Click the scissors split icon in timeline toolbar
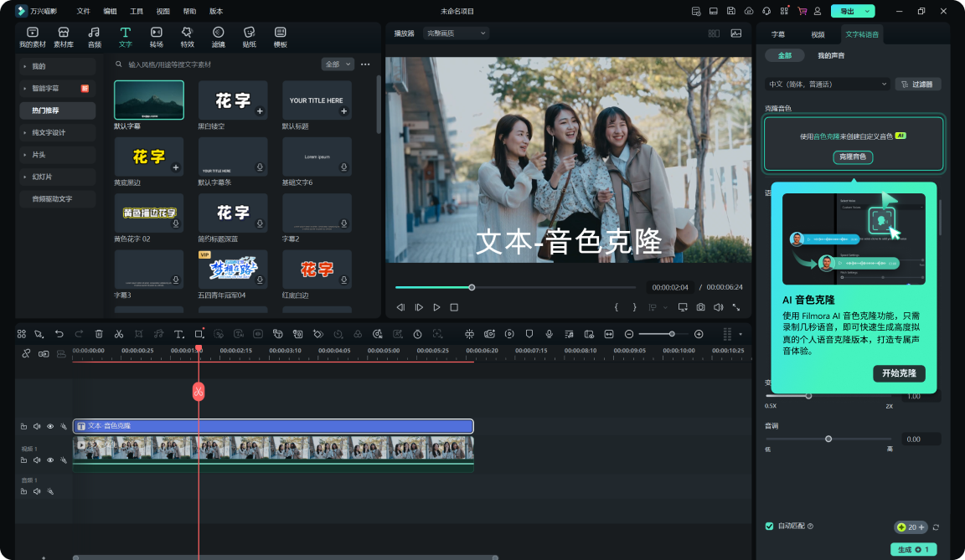 click(x=119, y=334)
